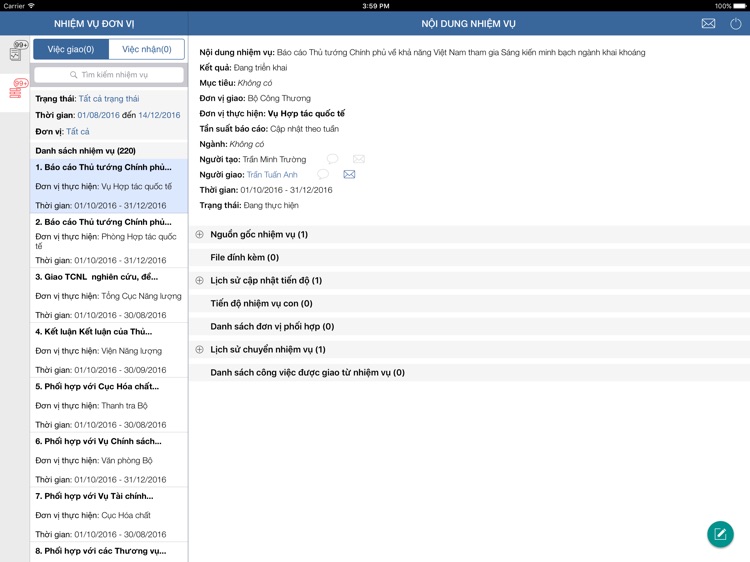Click Đơn vị thực hiện: Viện Năng lượng

[98, 351]
